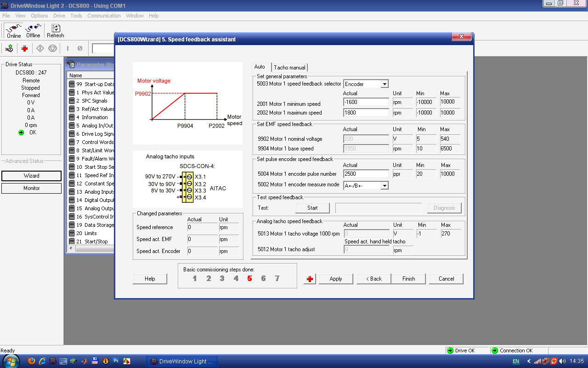Select 2 SPC Signals in browser
This screenshot has height=368, width=588.
point(91,101)
